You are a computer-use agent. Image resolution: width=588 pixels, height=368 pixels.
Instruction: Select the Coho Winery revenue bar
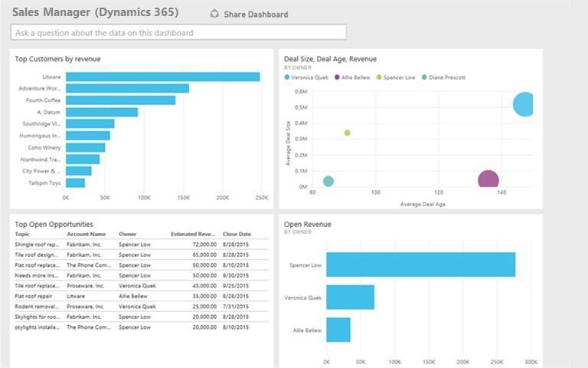[86, 147]
